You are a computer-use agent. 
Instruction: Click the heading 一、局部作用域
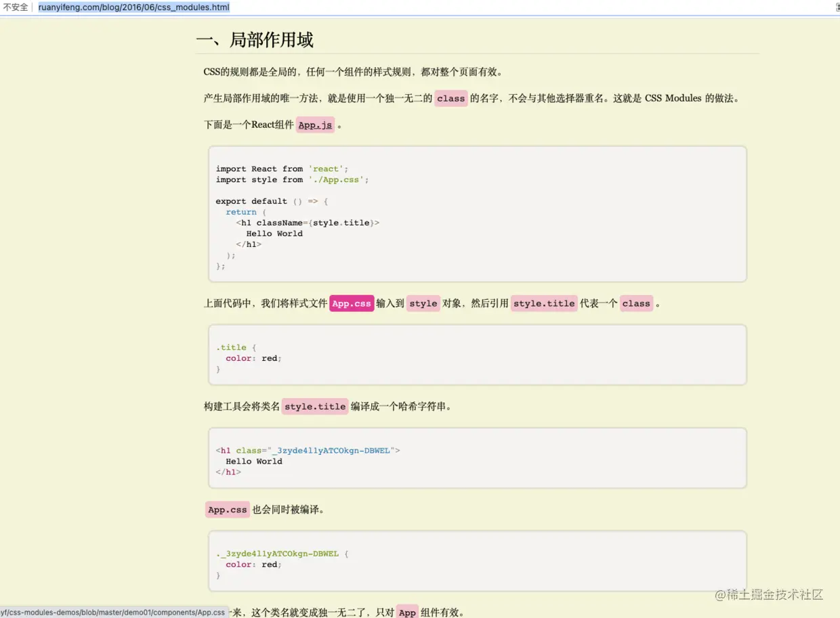(255, 40)
